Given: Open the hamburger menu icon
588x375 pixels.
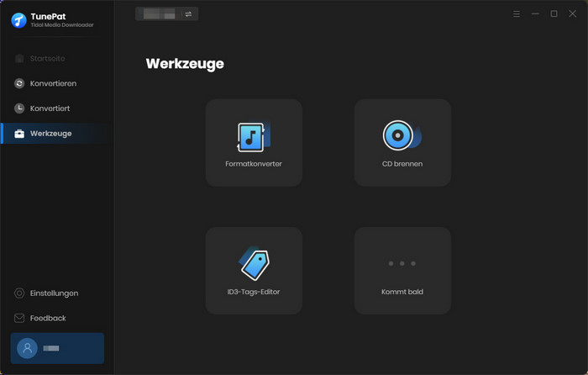Looking at the screenshot, I should (517, 14).
